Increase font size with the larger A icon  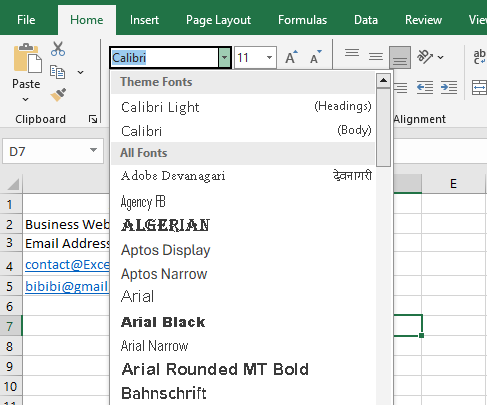point(291,57)
